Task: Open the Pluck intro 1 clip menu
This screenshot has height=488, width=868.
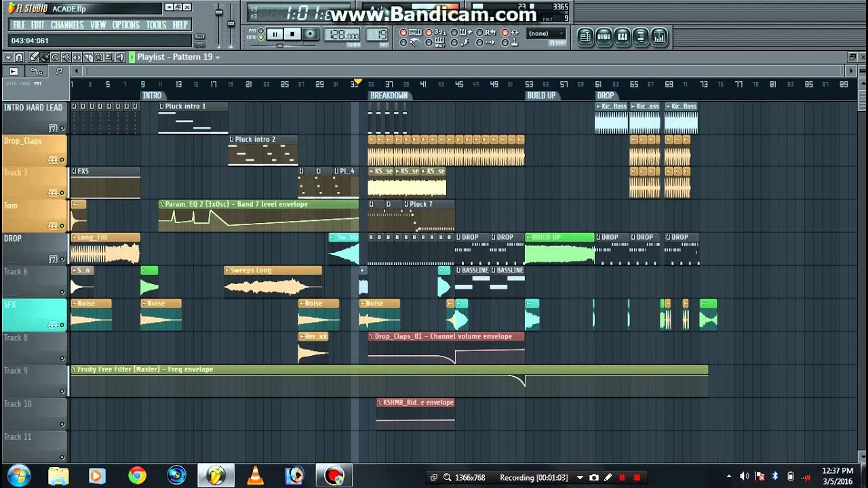Action: [162, 106]
